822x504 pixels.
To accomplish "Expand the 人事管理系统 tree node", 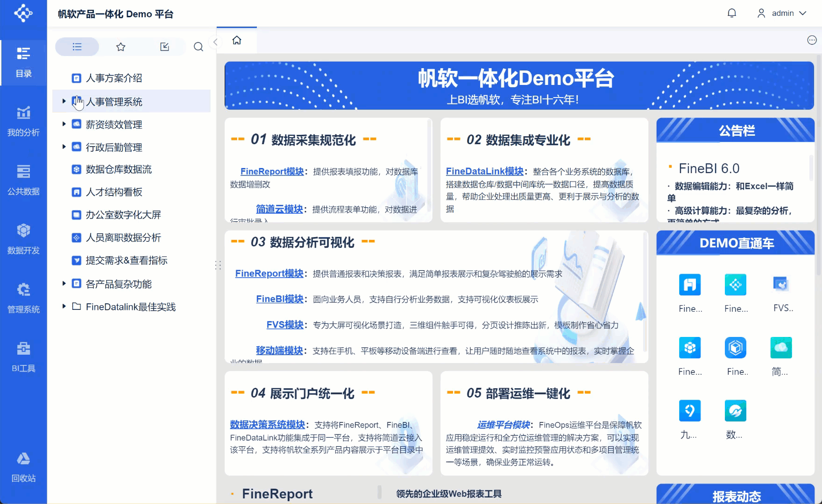I will click(64, 101).
